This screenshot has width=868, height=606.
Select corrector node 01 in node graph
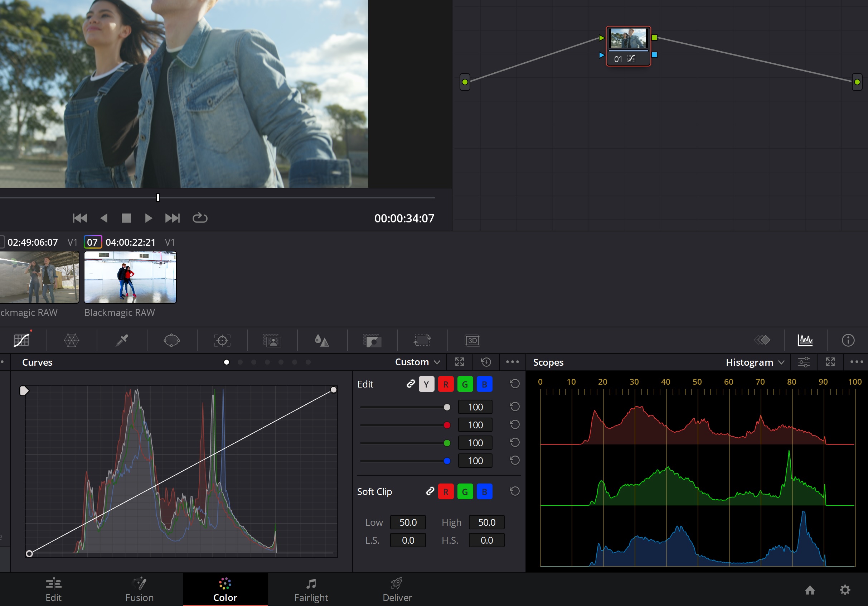pyautogui.click(x=628, y=46)
